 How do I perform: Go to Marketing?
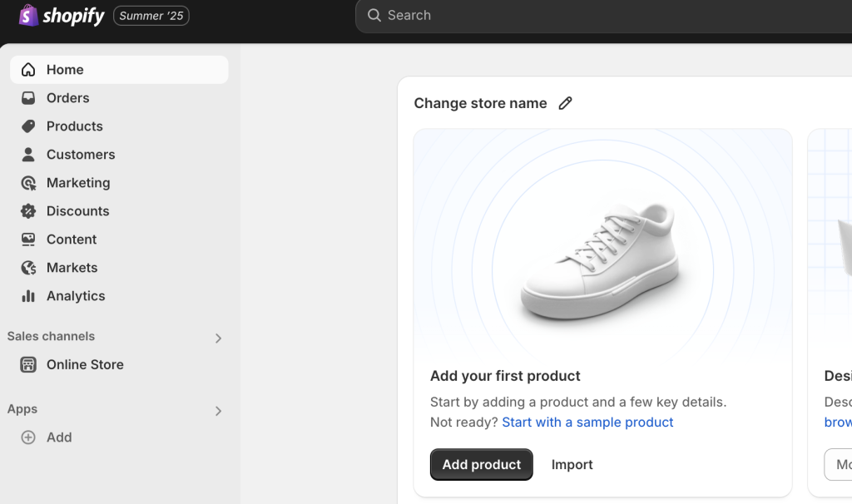[78, 182]
